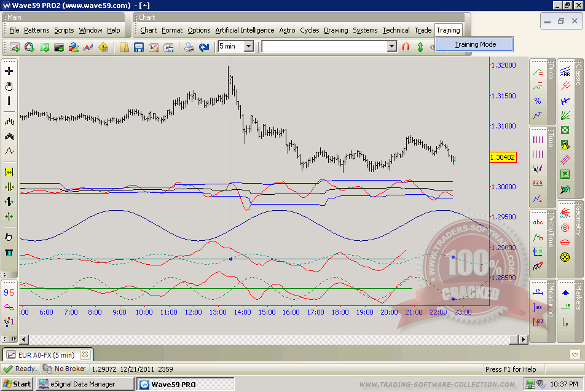Close the EUR A0-FX chart tab

pyautogui.click(x=85, y=355)
